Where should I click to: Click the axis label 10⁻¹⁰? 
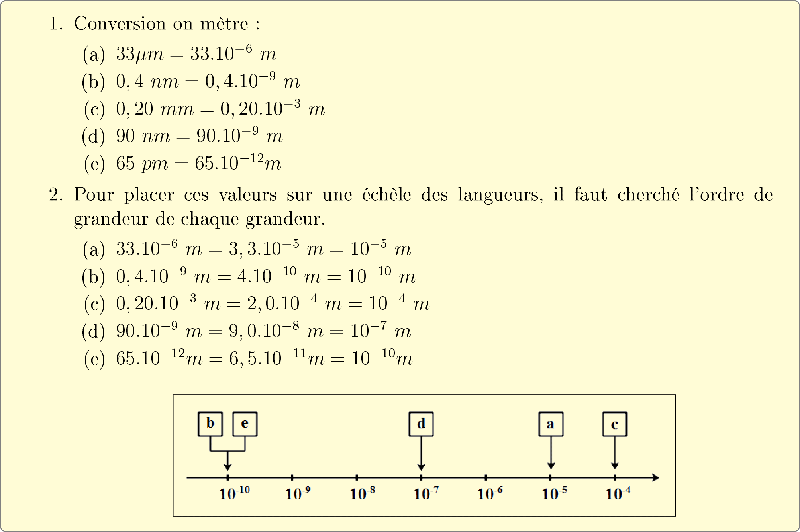tap(235, 493)
